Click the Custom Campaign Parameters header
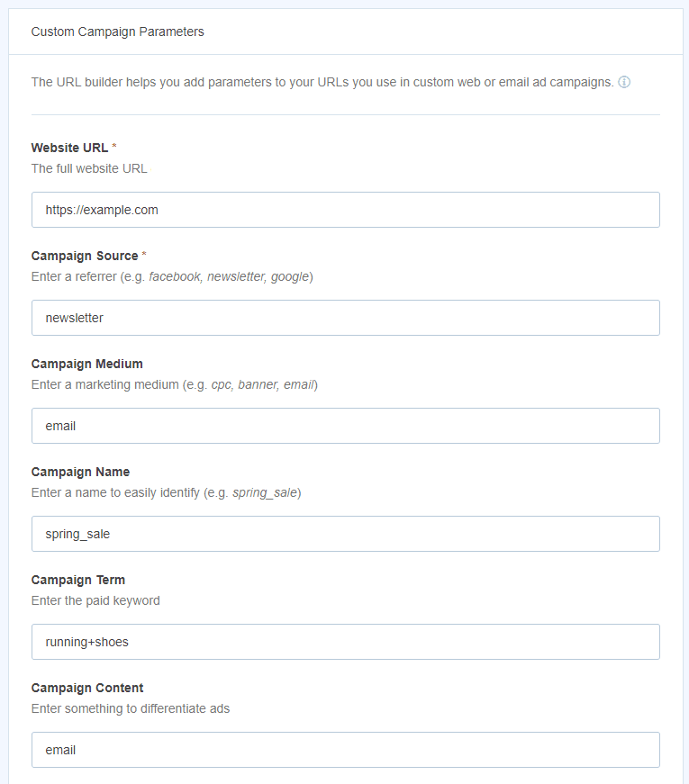This screenshot has width=689, height=784. pos(117,32)
